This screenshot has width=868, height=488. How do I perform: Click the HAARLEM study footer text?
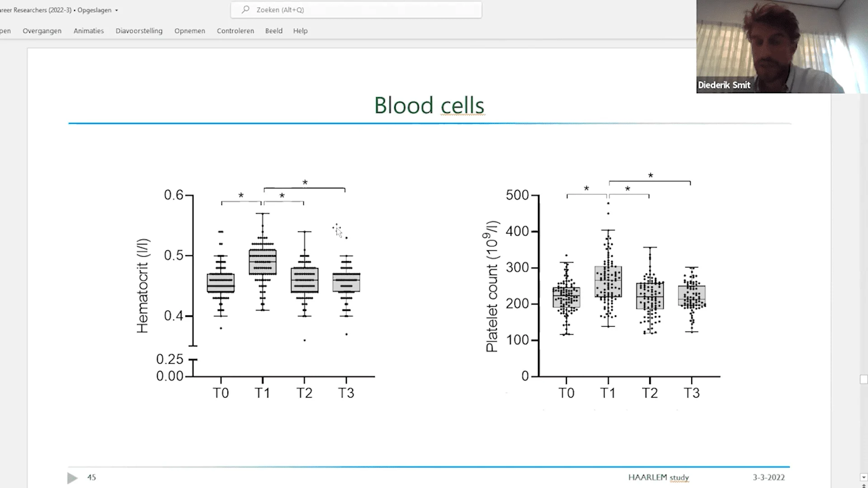point(659,478)
